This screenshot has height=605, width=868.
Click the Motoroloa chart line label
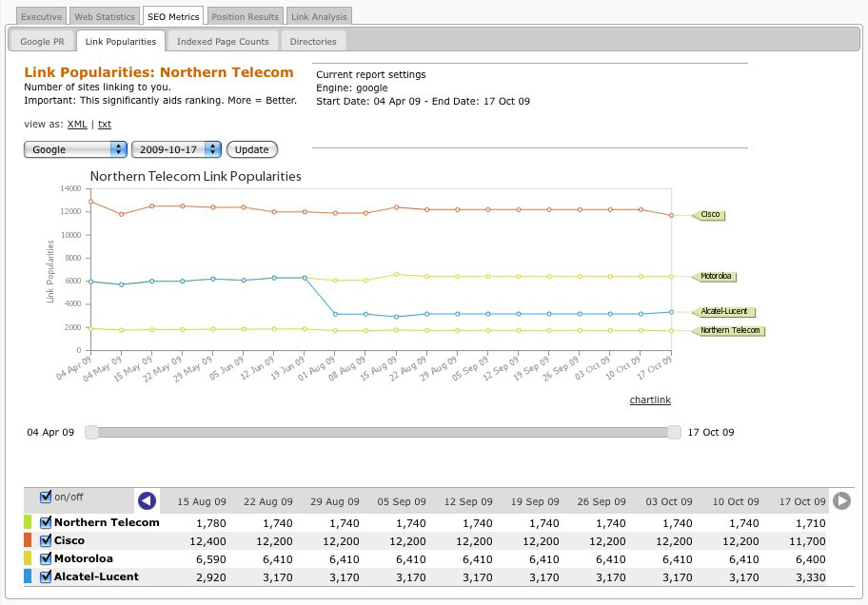pyautogui.click(x=715, y=276)
